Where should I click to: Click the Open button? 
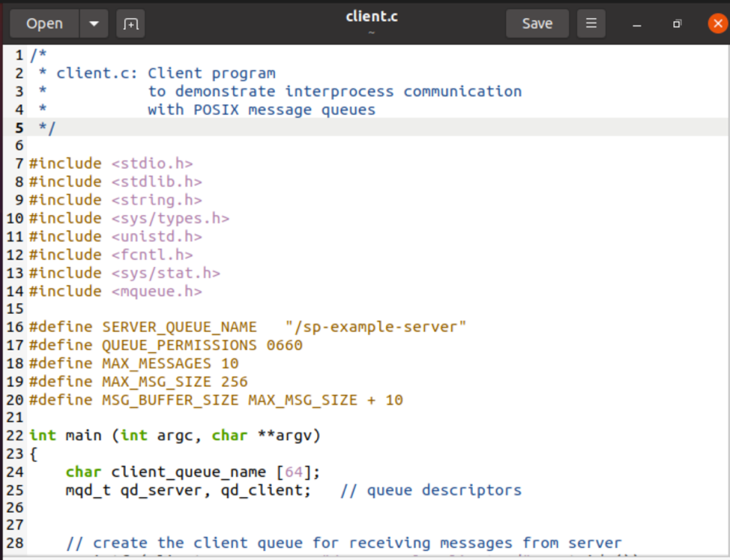(44, 23)
